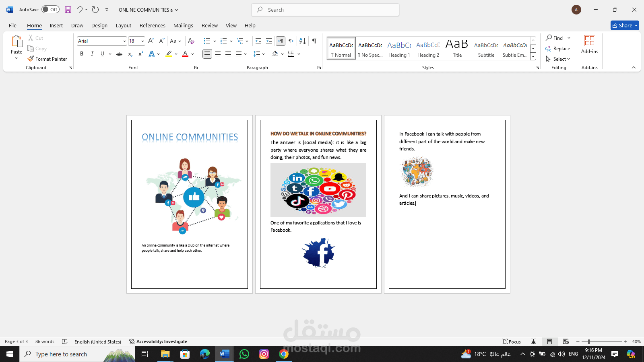Open the File menu
Screen dimensions: 644x362
13,25
